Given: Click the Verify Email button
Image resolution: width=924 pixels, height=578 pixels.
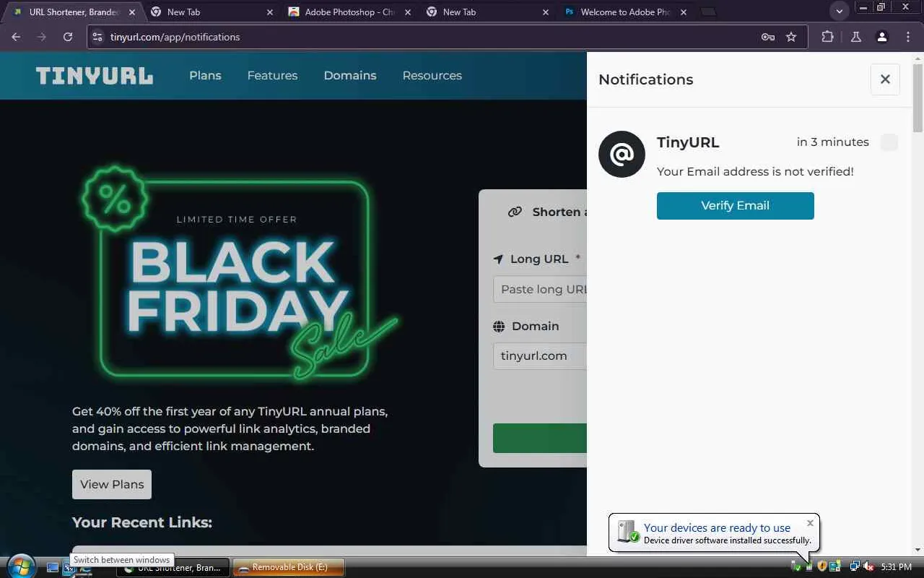Looking at the screenshot, I should pos(735,205).
